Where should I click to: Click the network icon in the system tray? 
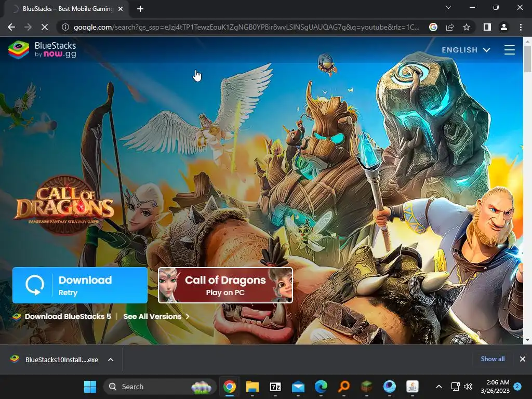click(455, 387)
